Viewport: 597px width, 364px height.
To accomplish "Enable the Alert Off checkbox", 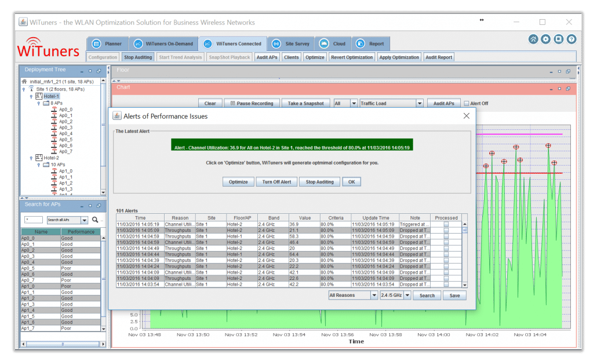I will coord(467,104).
